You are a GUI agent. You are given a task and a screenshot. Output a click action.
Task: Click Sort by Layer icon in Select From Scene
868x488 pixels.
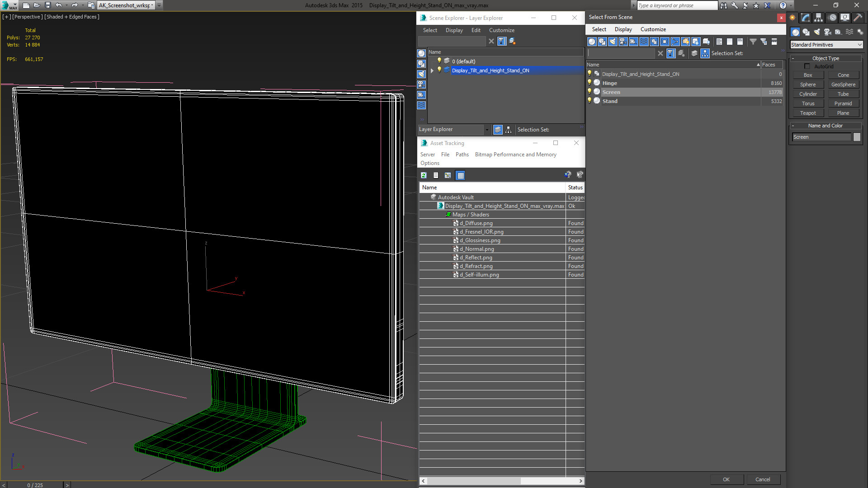point(694,53)
